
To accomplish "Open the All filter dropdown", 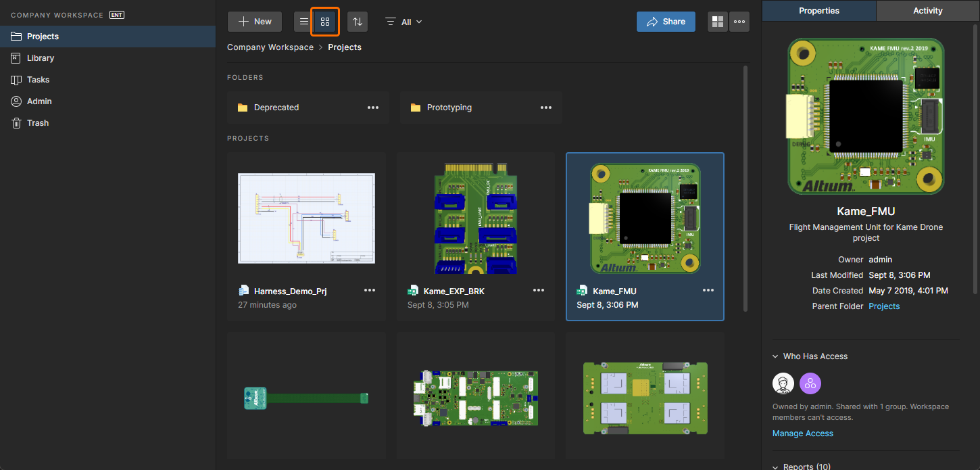I will click(x=404, y=22).
